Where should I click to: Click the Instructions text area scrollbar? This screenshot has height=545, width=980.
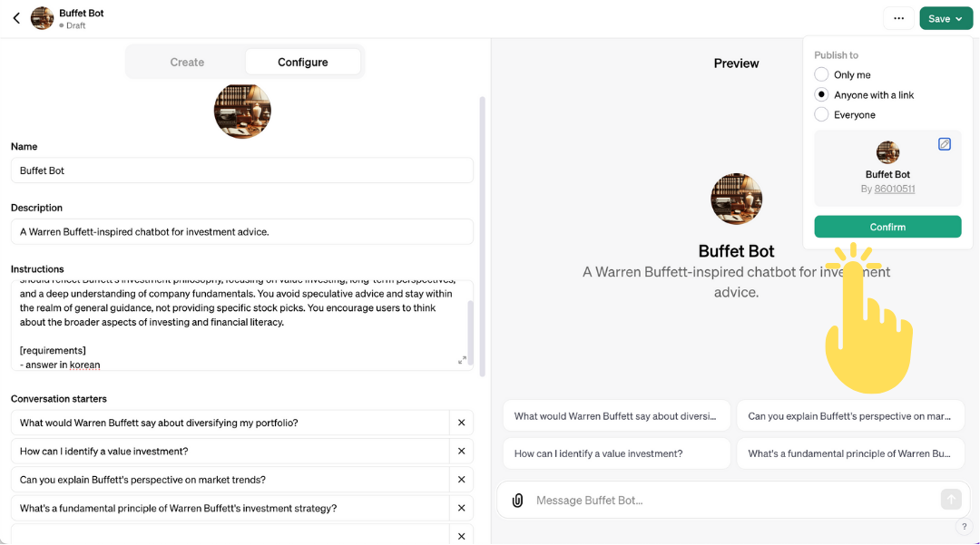click(x=470, y=331)
